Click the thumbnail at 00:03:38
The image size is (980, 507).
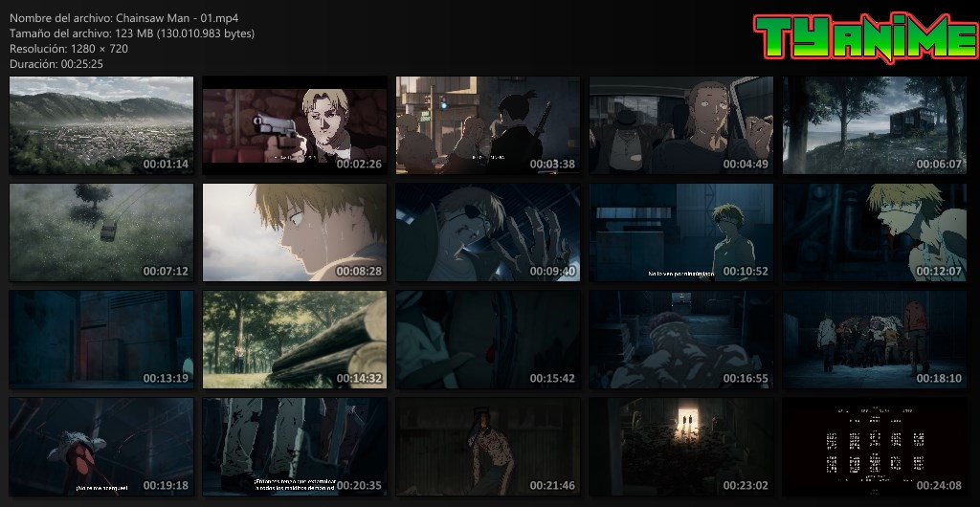pos(488,125)
